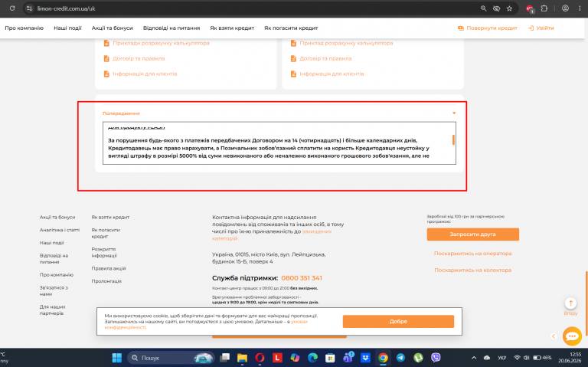588x367 pixels.
Task: Open the footer Зв'язатися з нами link
Action: point(54,291)
